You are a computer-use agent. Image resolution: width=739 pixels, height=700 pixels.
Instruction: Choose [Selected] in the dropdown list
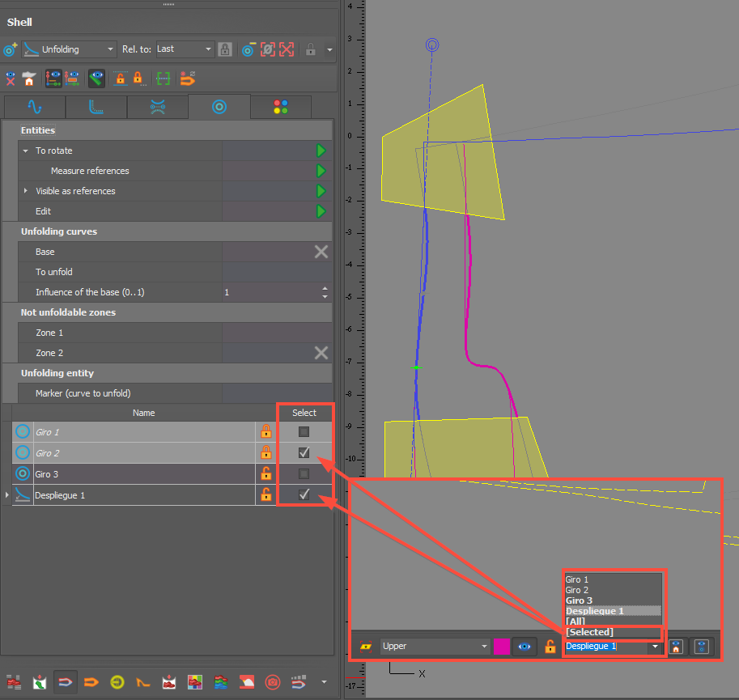pos(589,632)
